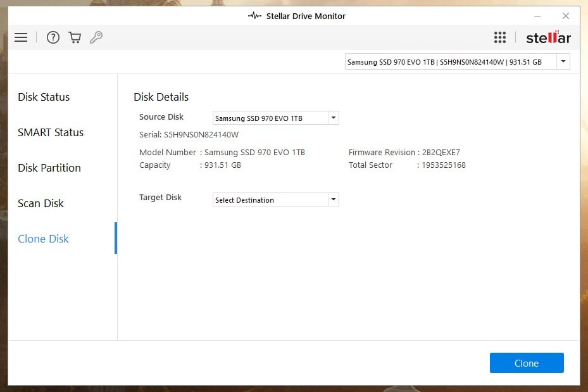Viewport: 588px width, 392px height.
Task: Close the Stellar Drive Monitor window
Action: pyautogui.click(x=565, y=16)
